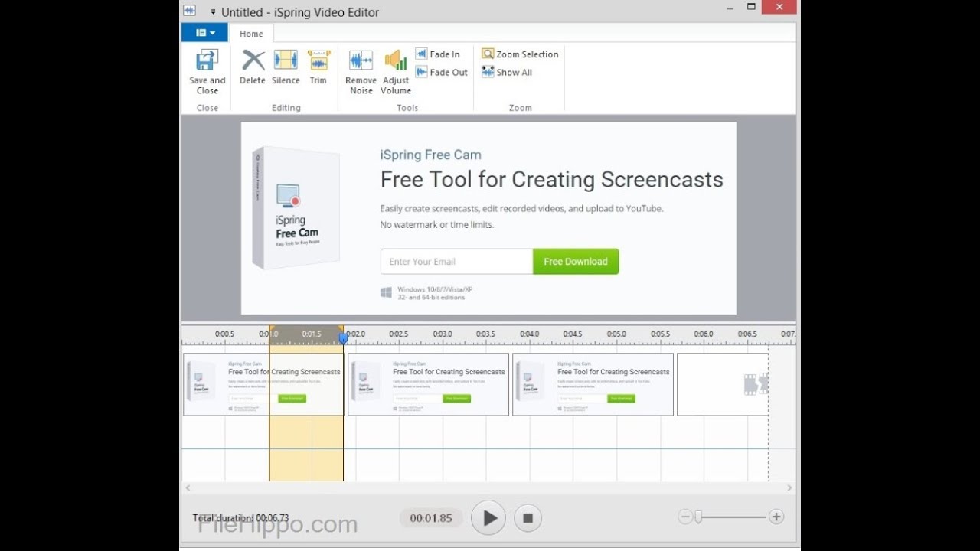The image size is (980, 551).
Task: Delete the selected timeline segment
Action: (253, 67)
